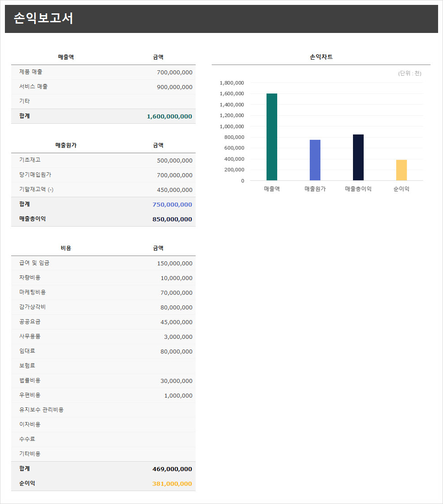This screenshot has width=443, height=504.
Task: Select the 서비스 매출 row label
Action: pyautogui.click(x=33, y=86)
